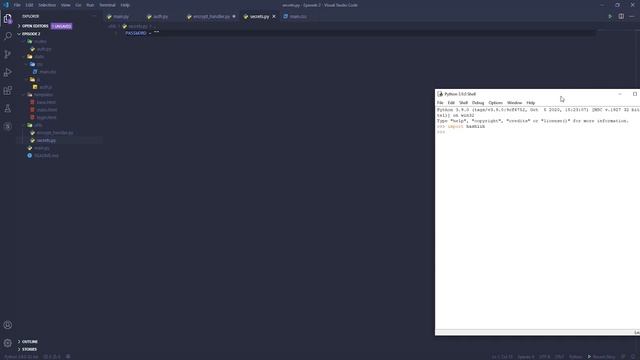Click the round icon below the Testing beaker

pyautogui.click(x=7, y=126)
